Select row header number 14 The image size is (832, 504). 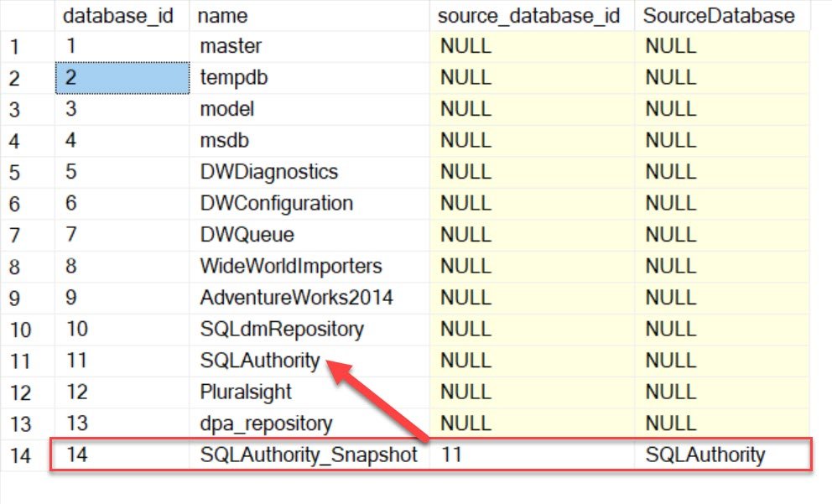pos(28,455)
